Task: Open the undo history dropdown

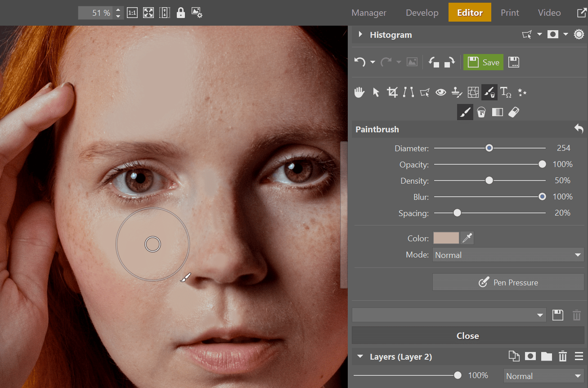Action: click(x=373, y=63)
